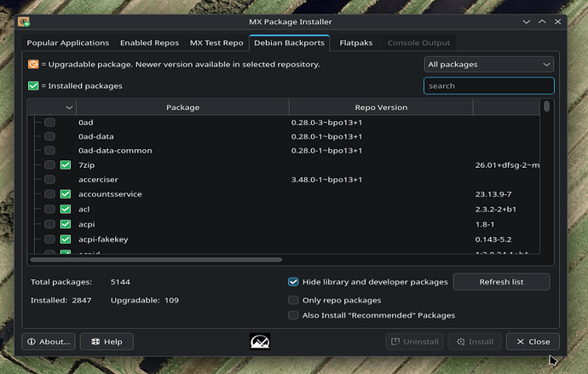Click the Help button

107,342
